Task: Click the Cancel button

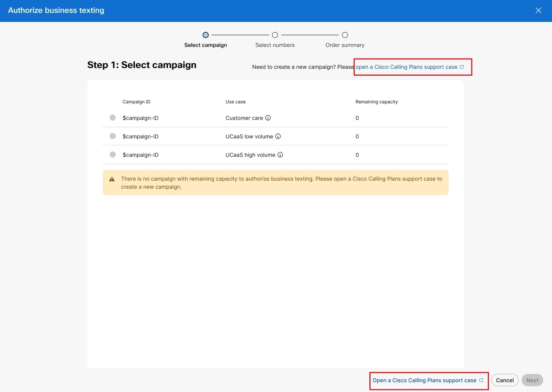Action: [504, 380]
